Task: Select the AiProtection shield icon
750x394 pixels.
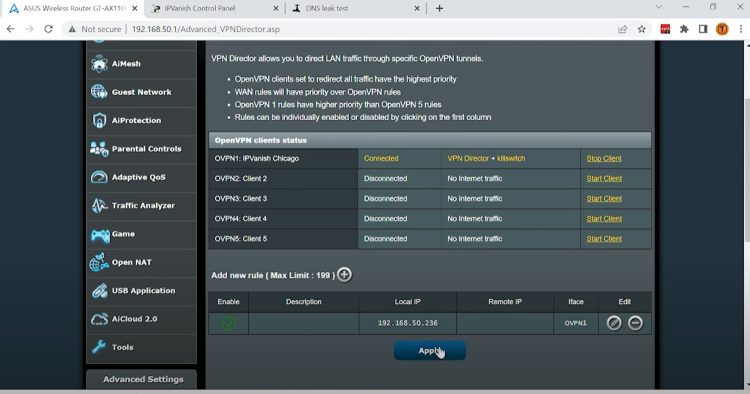Action: (x=99, y=120)
